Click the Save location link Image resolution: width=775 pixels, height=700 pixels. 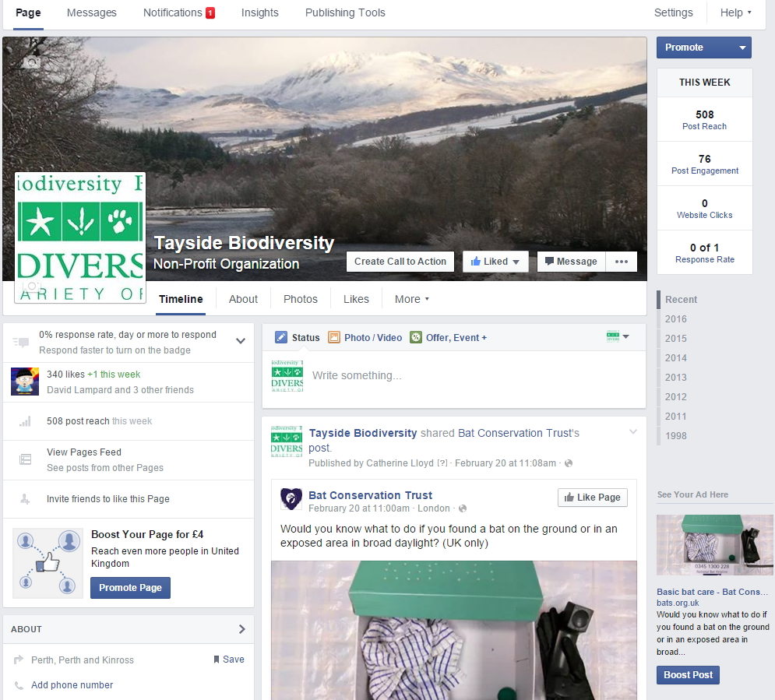[x=229, y=660]
